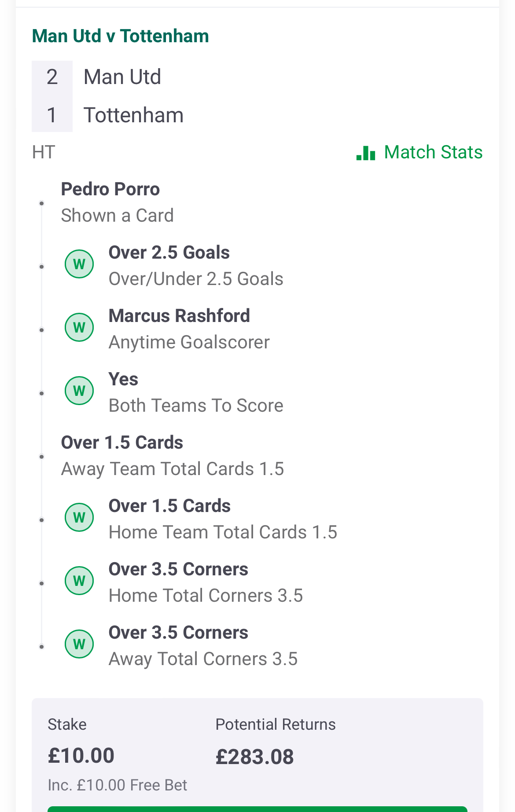Click the W badge for Home Team Total Cards
Screen dimensions: 515x812
click(x=79, y=517)
